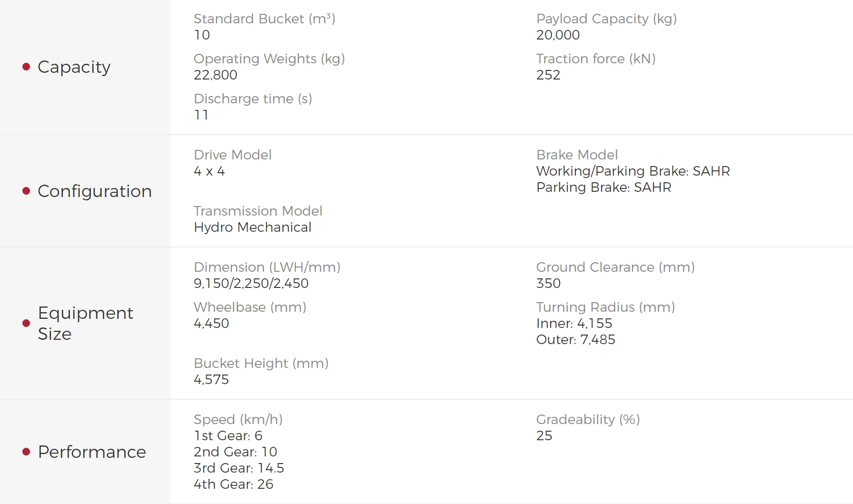Click the Outer: 7,485 turning radius text
The image size is (853, 504).
pyautogui.click(x=576, y=339)
